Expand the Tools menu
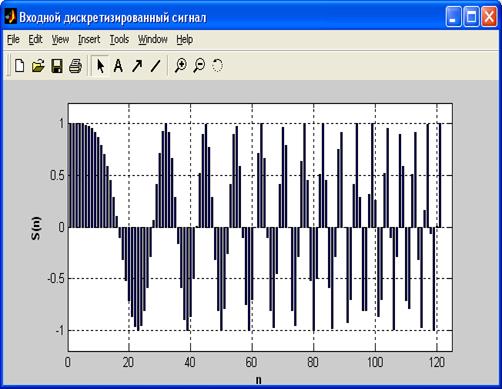The width and height of the screenshot is (502, 389). click(119, 39)
